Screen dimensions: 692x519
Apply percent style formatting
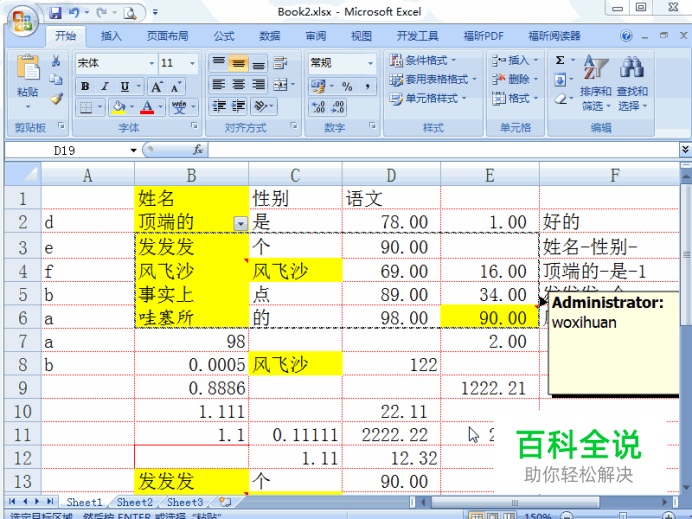347,87
